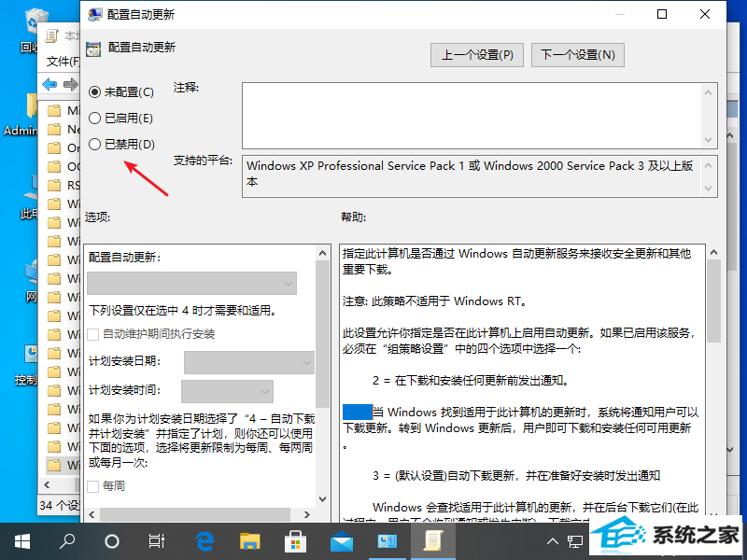Select 已禁用(D) radio option
The image size is (747, 560).
coord(121,145)
